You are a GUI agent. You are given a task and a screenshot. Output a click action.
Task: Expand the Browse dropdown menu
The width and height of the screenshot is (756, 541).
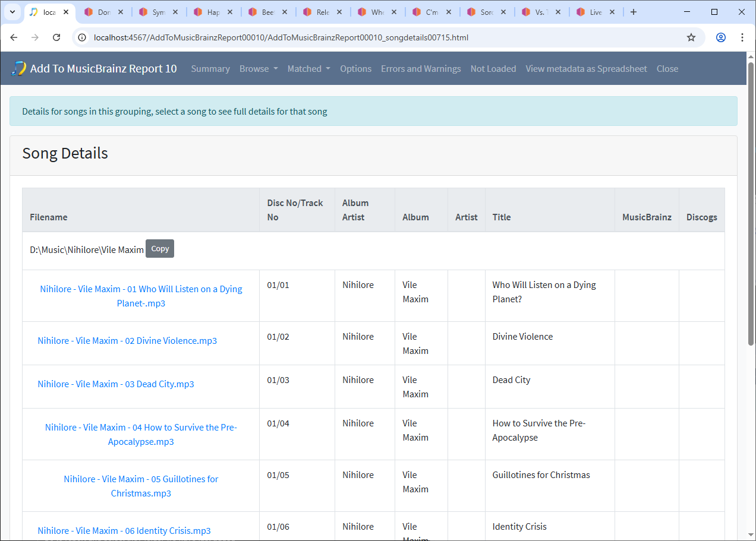259,68
